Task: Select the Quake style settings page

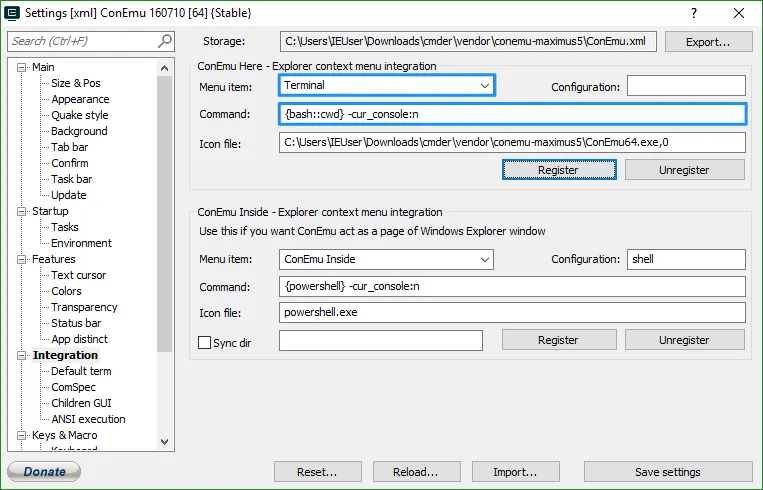Action: click(x=80, y=115)
